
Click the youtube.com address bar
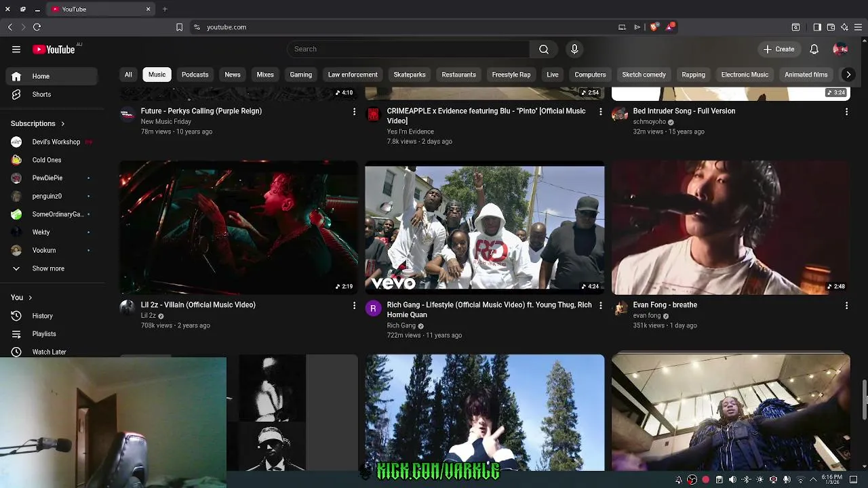pos(407,27)
